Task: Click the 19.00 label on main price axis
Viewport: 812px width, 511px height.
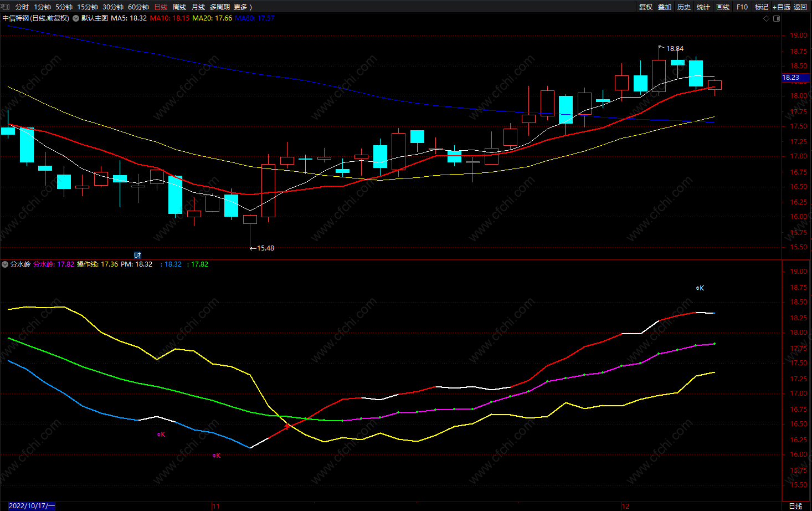Action: click(x=799, y=35)
